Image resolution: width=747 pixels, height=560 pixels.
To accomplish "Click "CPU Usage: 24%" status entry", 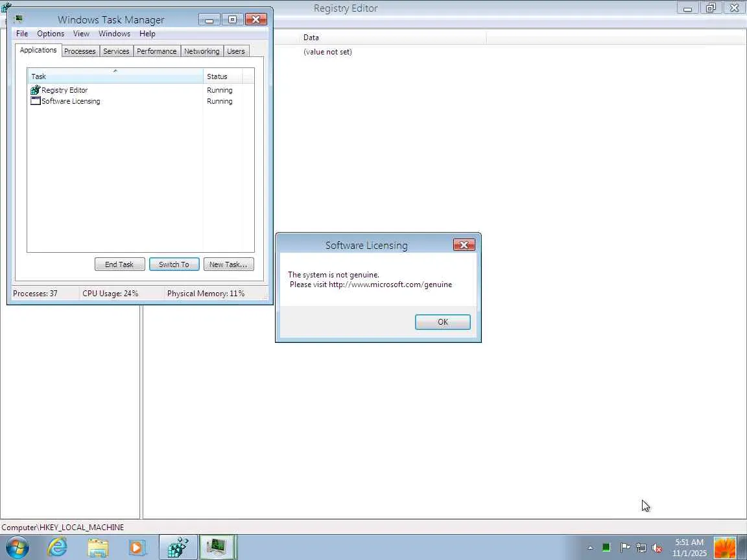I will click(110, 294).
